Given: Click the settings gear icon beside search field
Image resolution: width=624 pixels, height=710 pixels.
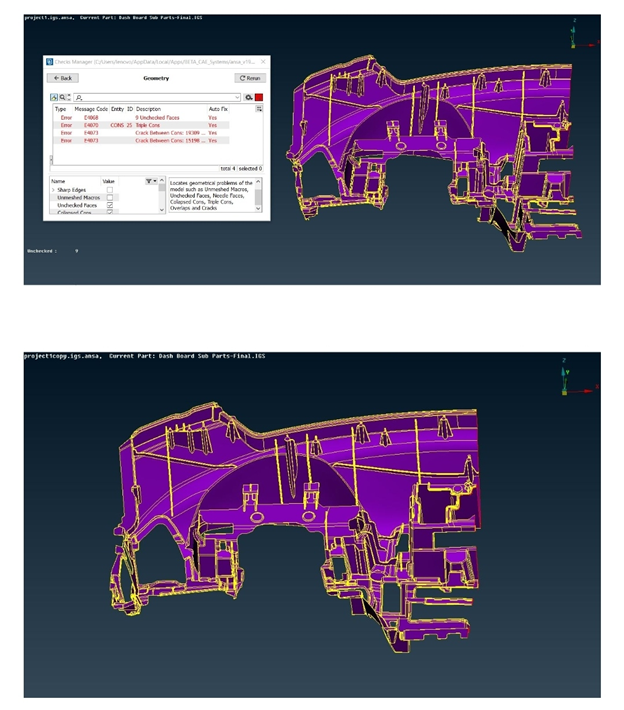Looking at the screenshot, I should 248,97.
